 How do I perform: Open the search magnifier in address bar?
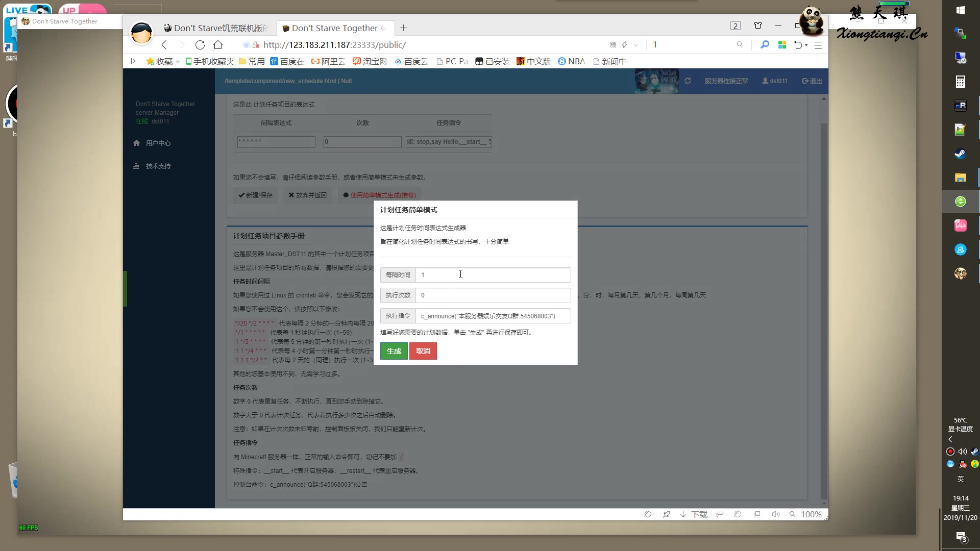(x=740, y=44)
